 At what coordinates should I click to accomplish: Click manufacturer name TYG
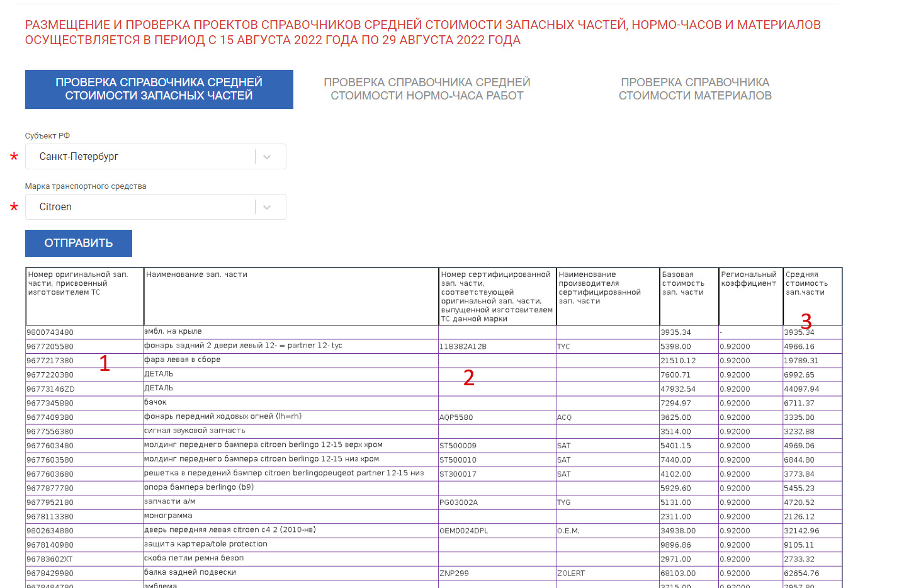[x=564, y=502]
